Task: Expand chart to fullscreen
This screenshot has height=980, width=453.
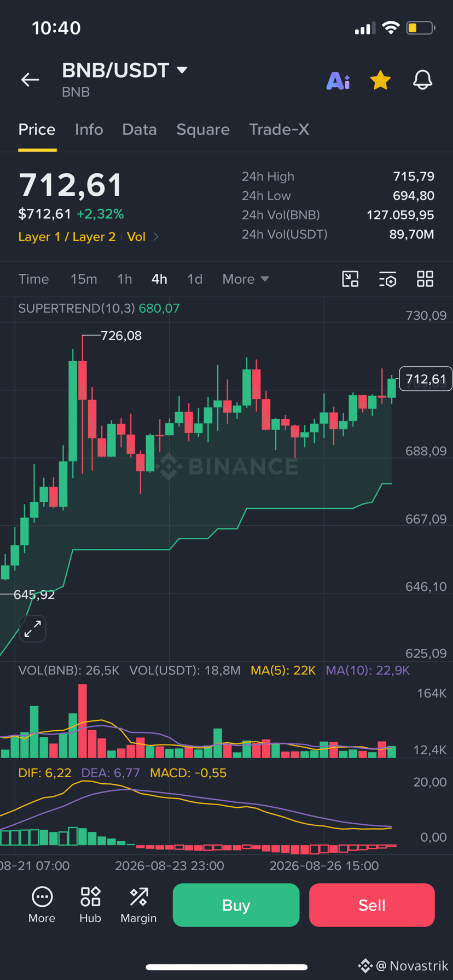Action: pos(33,629)
